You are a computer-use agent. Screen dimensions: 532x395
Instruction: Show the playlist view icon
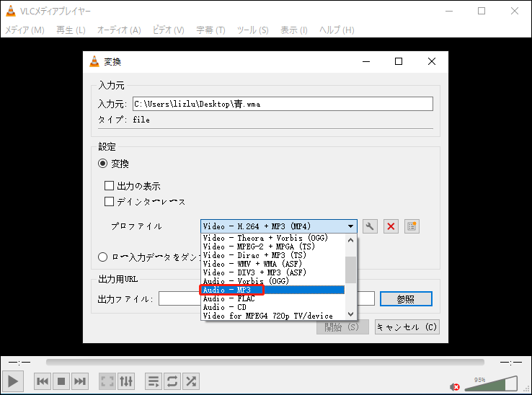click(x=154, y=381)
